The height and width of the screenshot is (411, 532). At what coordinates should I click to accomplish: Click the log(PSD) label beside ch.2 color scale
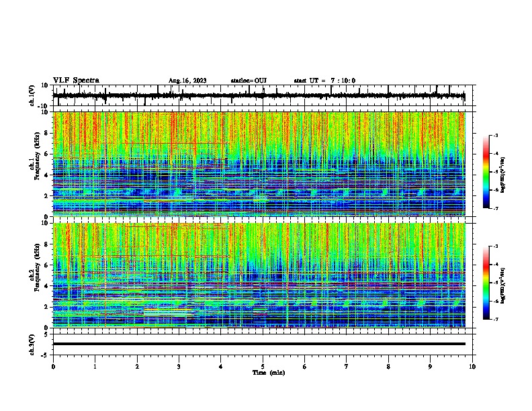503,285
